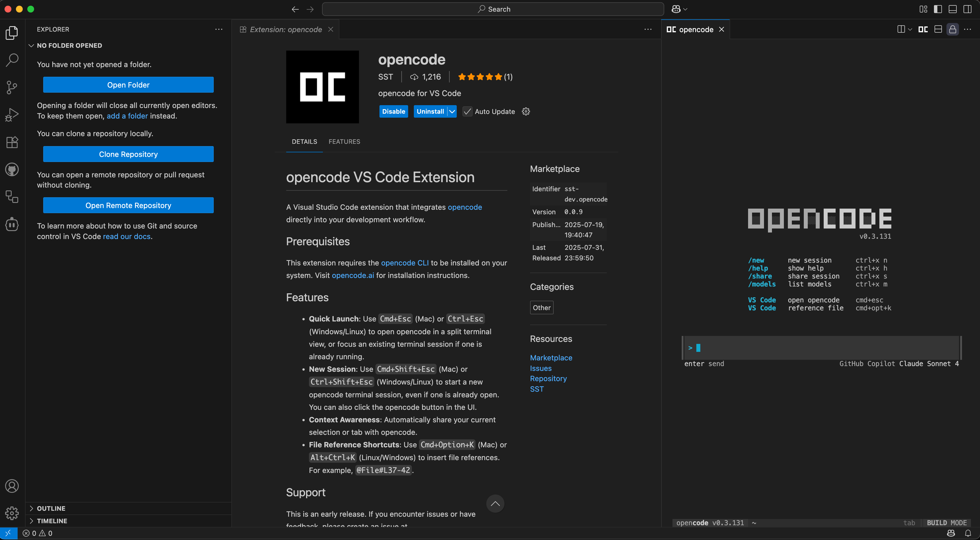This screenshot has height=540, width=980.
Task: Switch to the FEATURES tab
Action: click(x=344, y=141)
